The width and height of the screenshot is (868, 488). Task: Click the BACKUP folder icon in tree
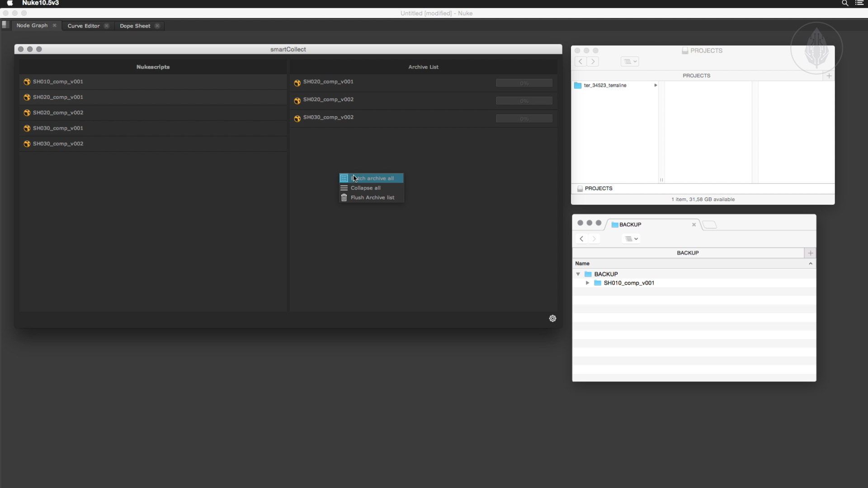588,274
